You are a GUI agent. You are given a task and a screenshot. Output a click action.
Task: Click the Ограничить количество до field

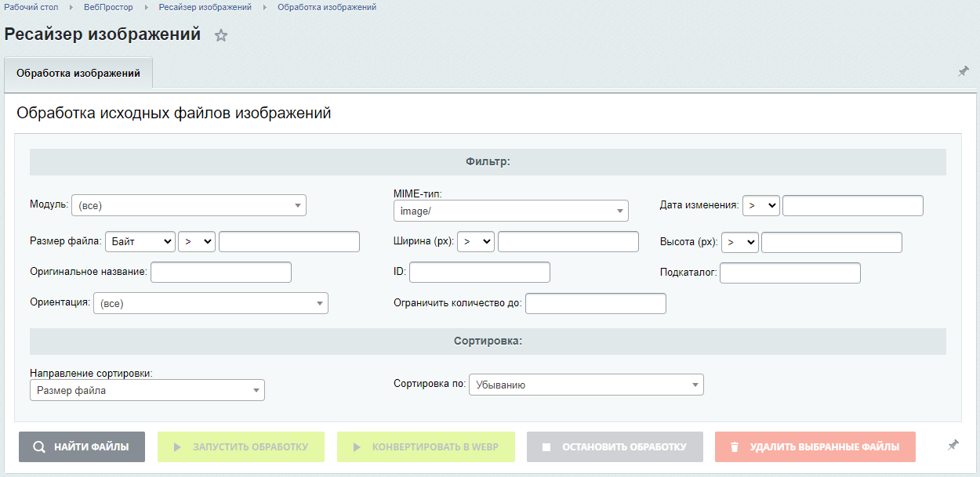coord(596,303)
